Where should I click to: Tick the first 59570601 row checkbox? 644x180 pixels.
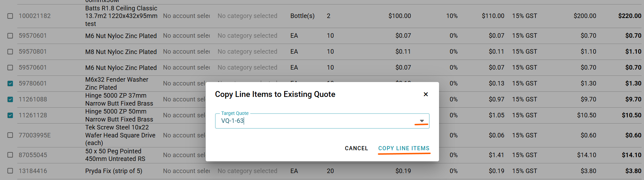pyautogui.click(x=10, y=36)
